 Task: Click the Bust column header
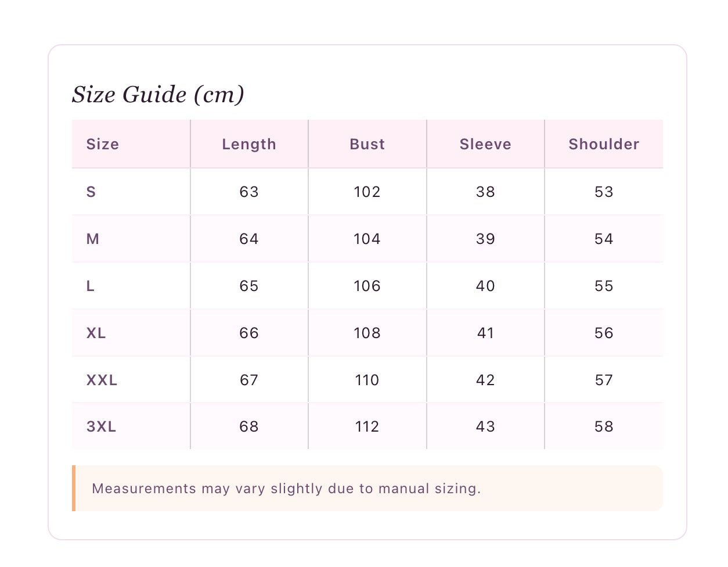click(367, 144)
